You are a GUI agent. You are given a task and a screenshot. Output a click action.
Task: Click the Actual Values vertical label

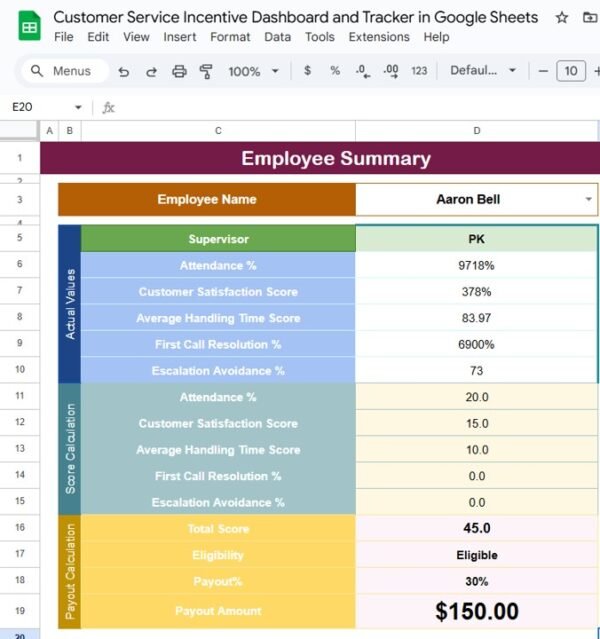pos(70,304)
